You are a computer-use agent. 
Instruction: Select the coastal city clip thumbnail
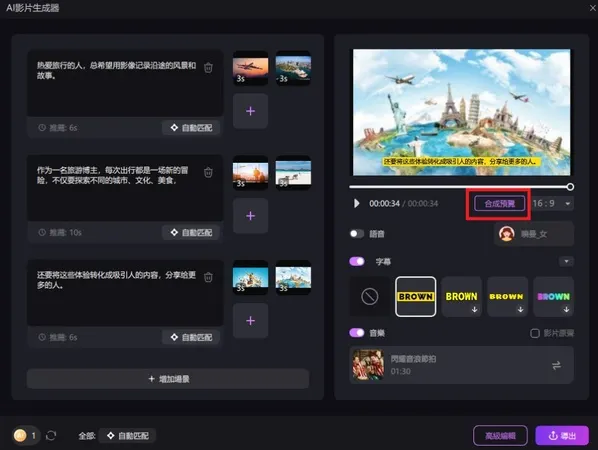pyautogui.click(x=293, y=68)
